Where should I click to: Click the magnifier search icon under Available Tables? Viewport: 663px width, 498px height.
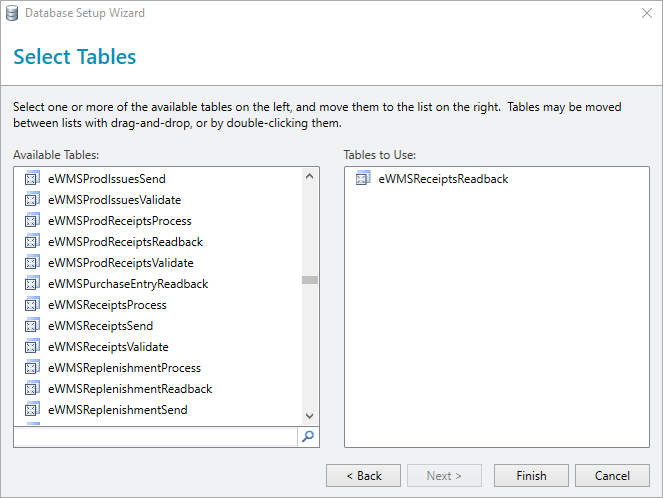click(308, 436)
